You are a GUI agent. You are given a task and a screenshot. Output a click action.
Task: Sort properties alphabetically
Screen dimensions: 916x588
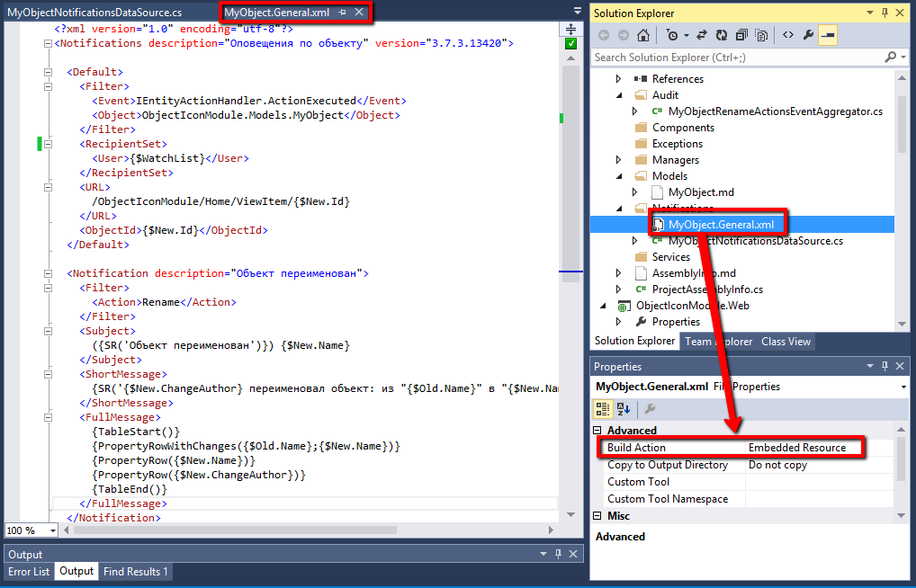[x=624, y=409]
